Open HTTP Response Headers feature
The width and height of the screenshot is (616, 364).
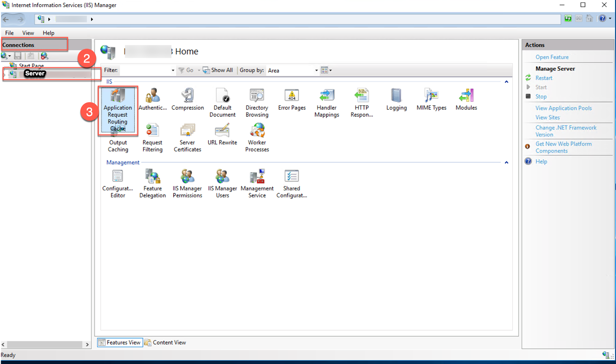362,103
